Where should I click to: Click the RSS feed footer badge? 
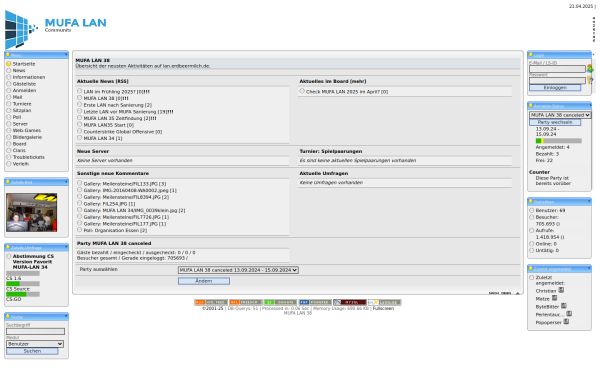[x=211, y=302]
